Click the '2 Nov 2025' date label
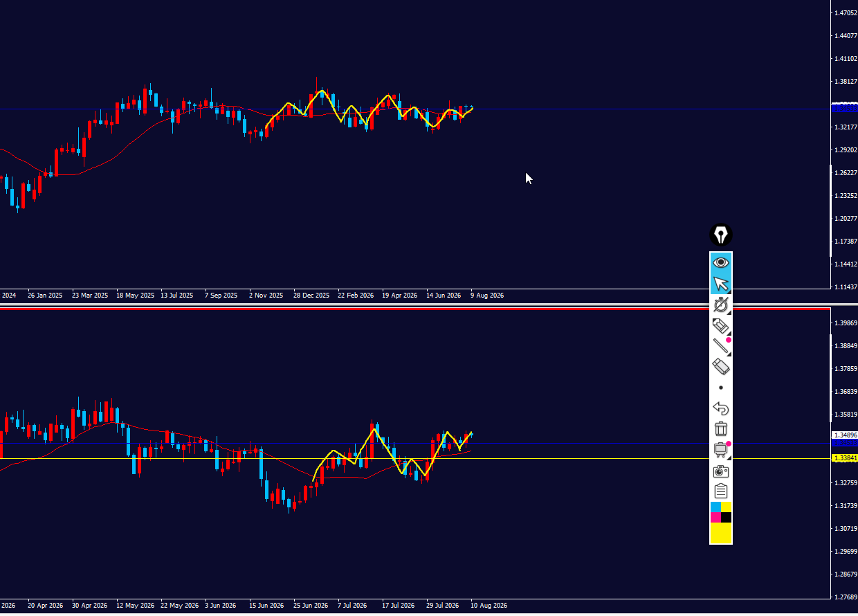858x616 pixels. [x=266, y=296]
